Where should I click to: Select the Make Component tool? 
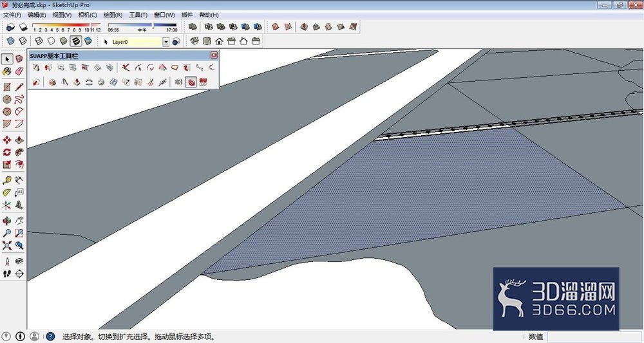[19, 59]
